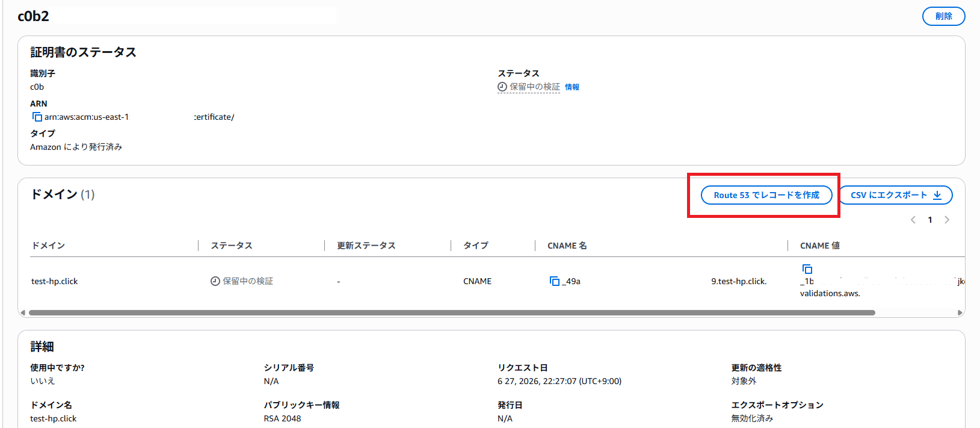Screen dimensions: 980x428
Task: Click the test-hp.click domain cell in the table
Action: pos(55,281)
